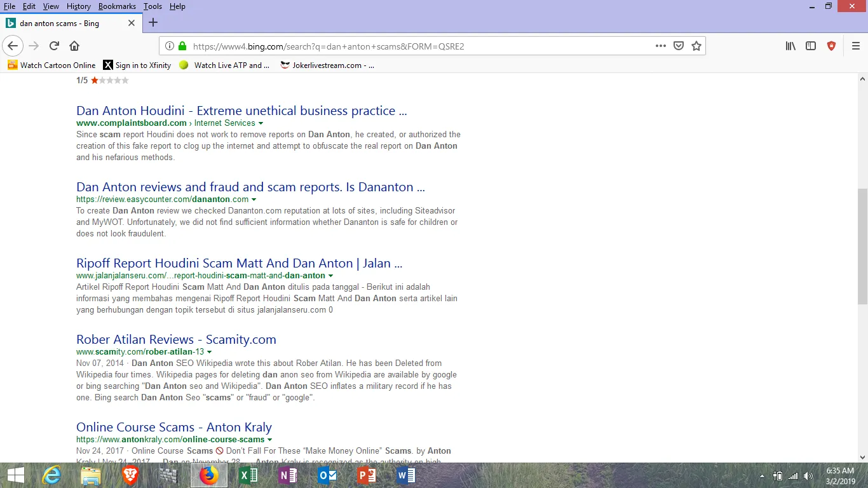Open the volume control in tray
868x488 pixels.
click(808, 476)
